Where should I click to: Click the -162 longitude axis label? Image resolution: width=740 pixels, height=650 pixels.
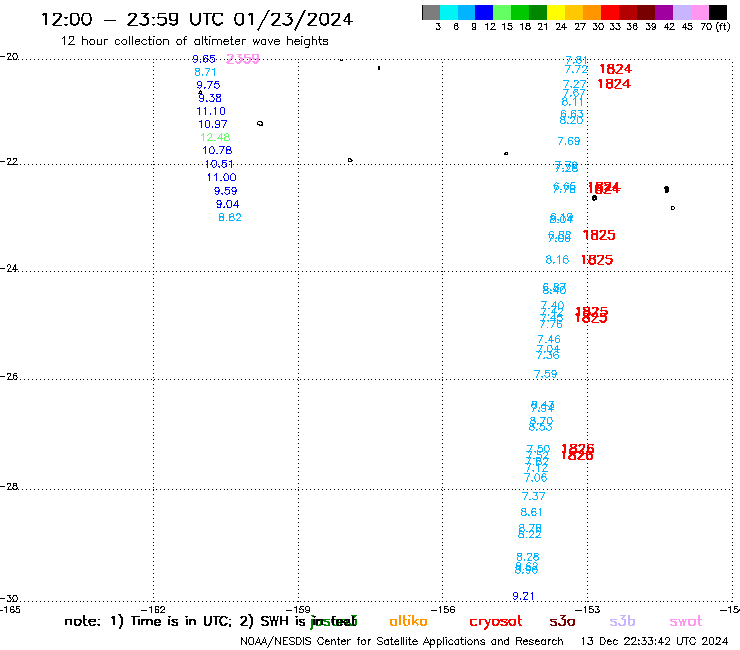click(154, 609)
